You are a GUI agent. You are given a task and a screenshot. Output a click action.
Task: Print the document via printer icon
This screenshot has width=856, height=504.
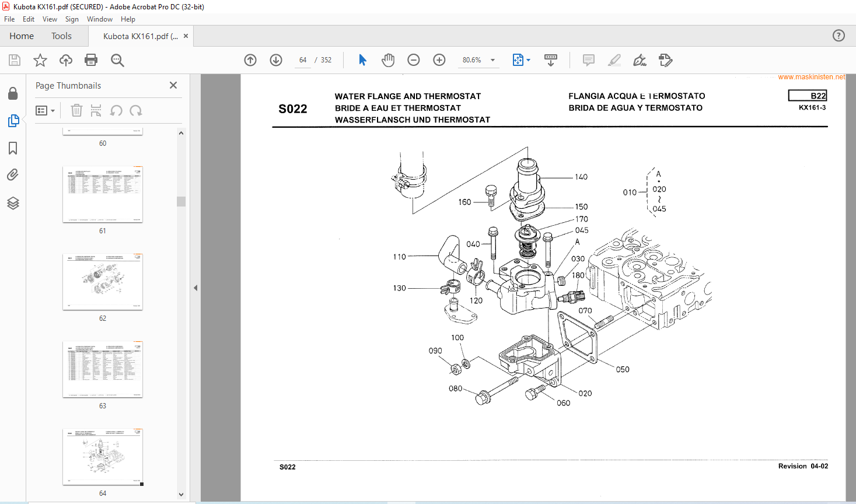tap(91, 60)
